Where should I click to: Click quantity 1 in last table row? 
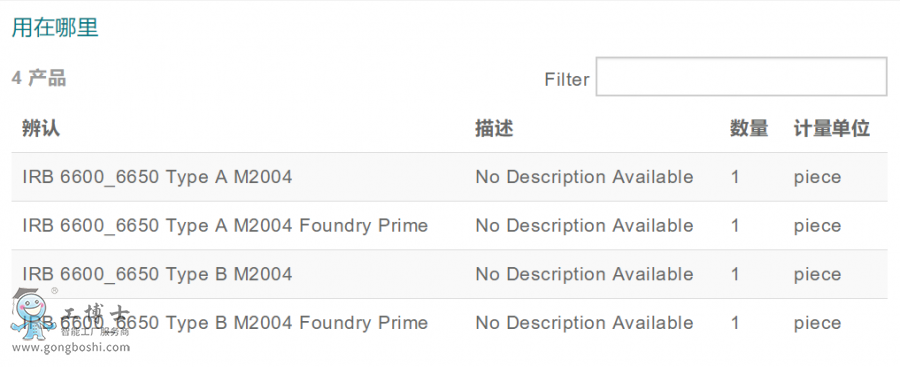[x=735, y=323]
